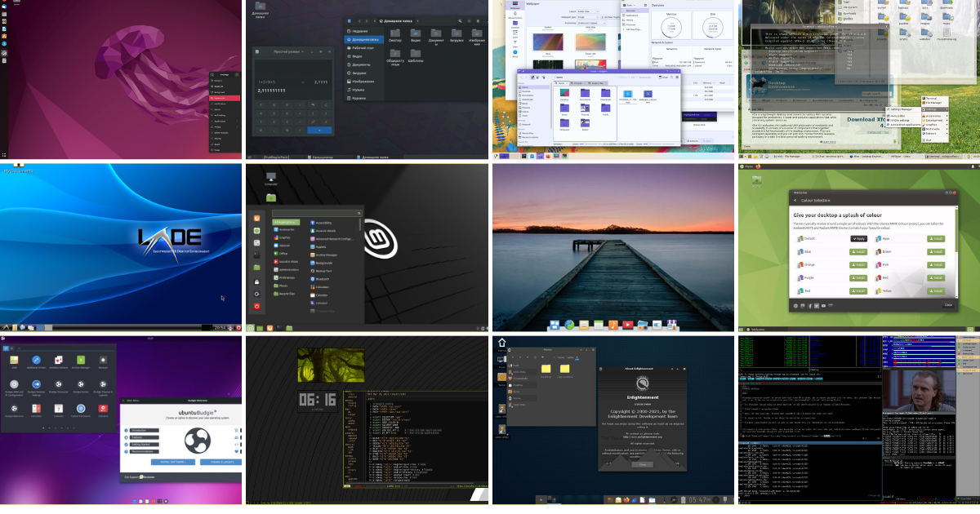Open the Linux Mint menu button in taskbar
The image size is (980, 514).
click(250, 328)
